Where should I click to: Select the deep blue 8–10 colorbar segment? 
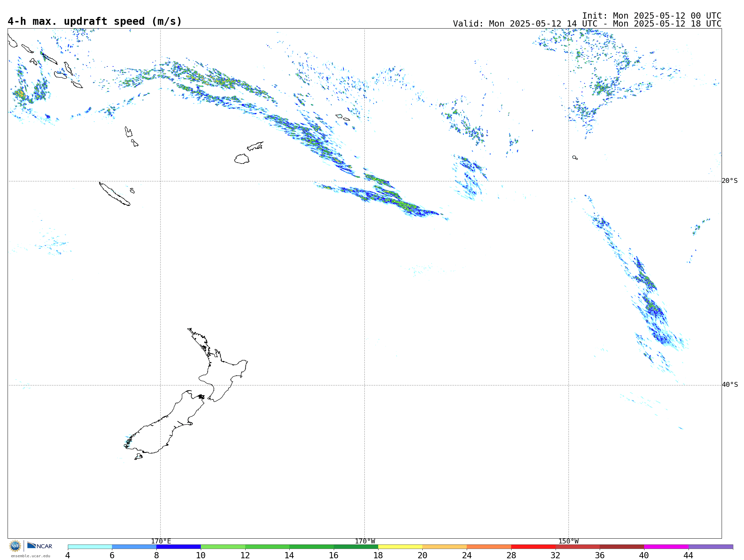178,547
